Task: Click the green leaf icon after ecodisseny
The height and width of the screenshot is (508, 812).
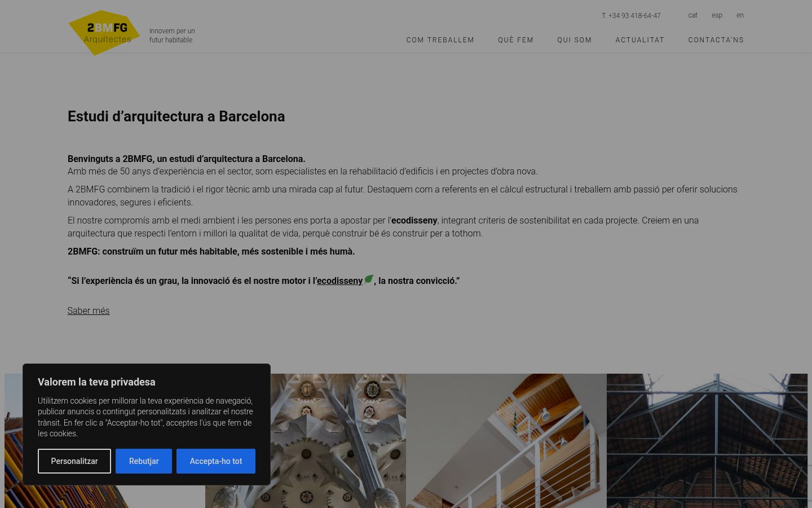Action: pyautogui.click(x=369, y=279)
